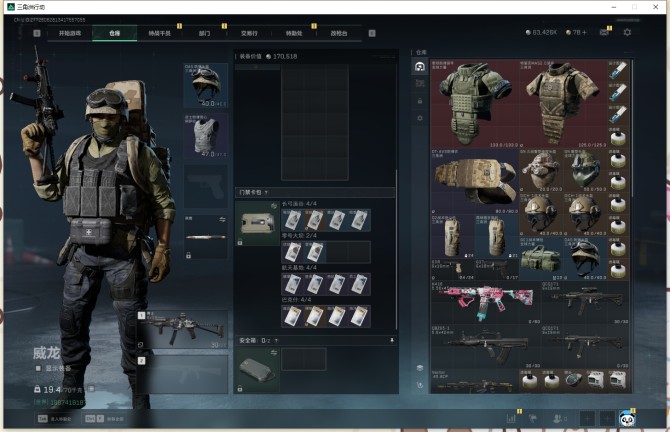Click the 63.426K currency balance
Screen dimensions: 670x432
541,32
